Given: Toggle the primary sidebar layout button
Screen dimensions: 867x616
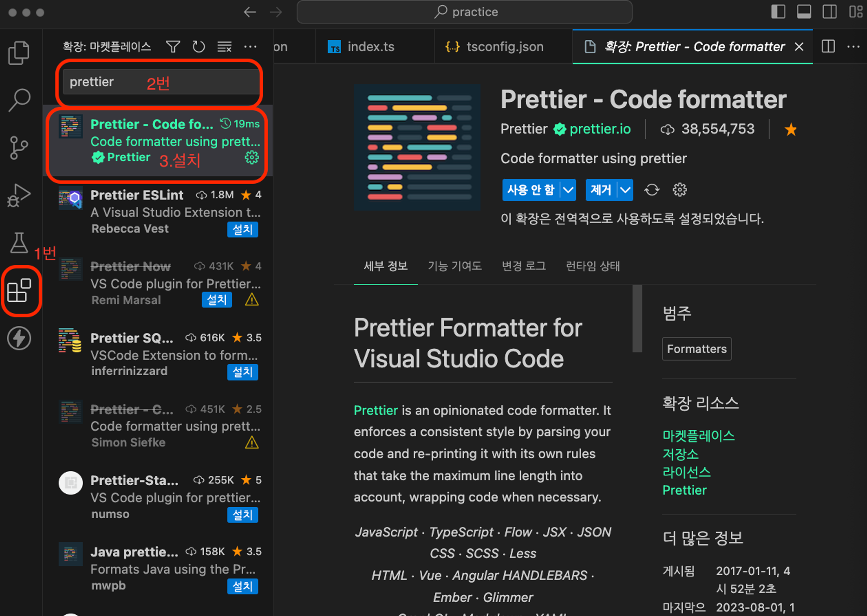Looking at the screenshot, I should pyautogui.click(x=778, y=12).
